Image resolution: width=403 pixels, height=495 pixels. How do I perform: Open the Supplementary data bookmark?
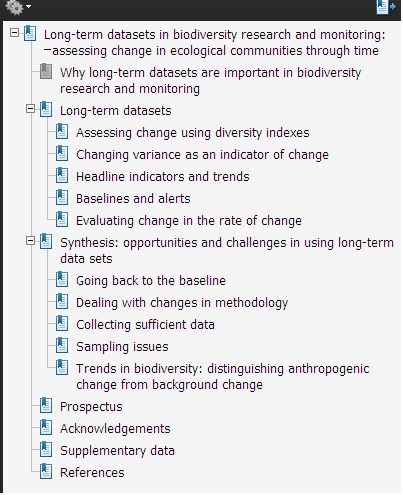[x=117, y=451]
